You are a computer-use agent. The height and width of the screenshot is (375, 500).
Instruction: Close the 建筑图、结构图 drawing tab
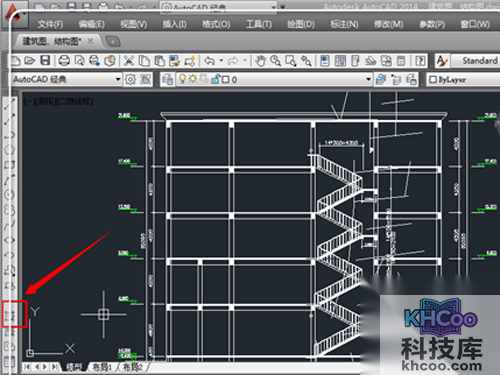(x=90, y=41)
